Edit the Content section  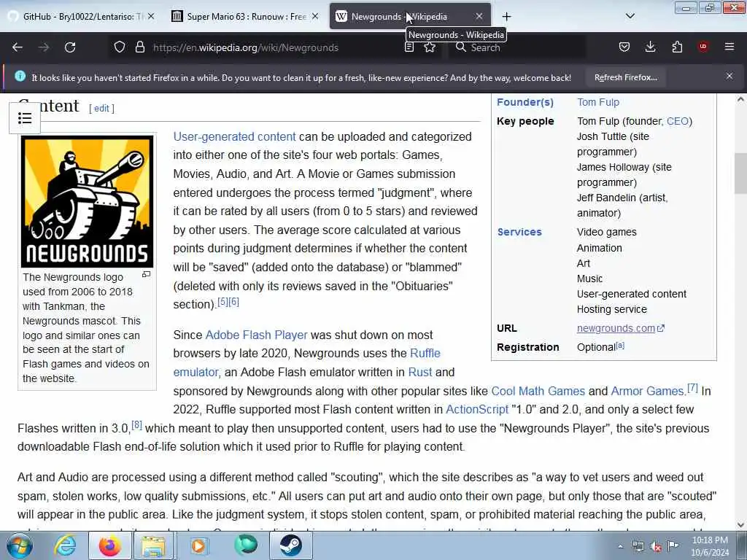[x=101, y=109]
